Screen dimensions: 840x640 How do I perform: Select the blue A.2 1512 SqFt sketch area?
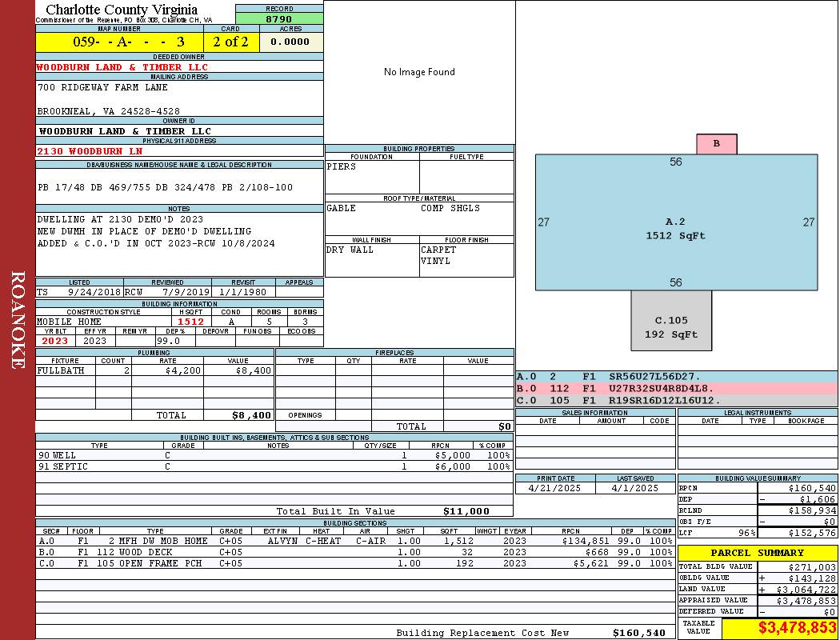[676, 228]
